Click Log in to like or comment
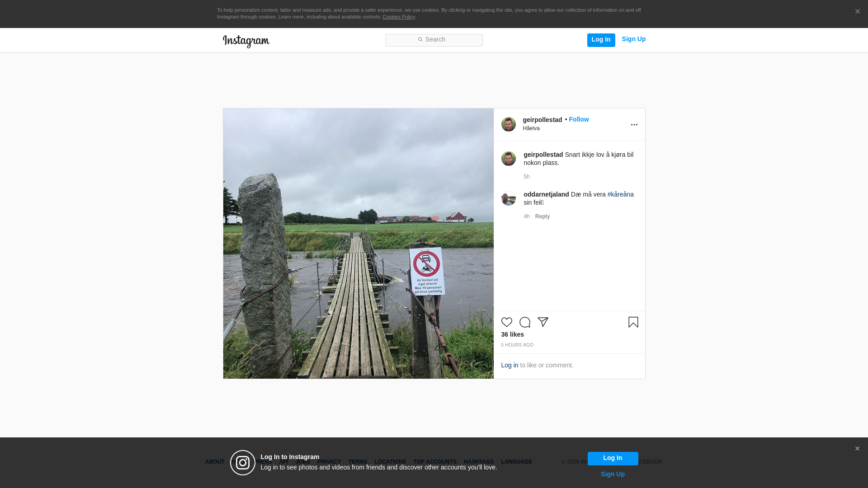The image size is (868, 488). pos(509,365)
